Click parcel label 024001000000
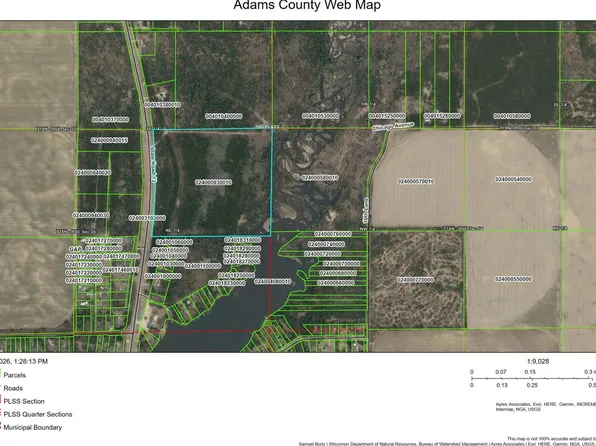 tap(163, 276)
